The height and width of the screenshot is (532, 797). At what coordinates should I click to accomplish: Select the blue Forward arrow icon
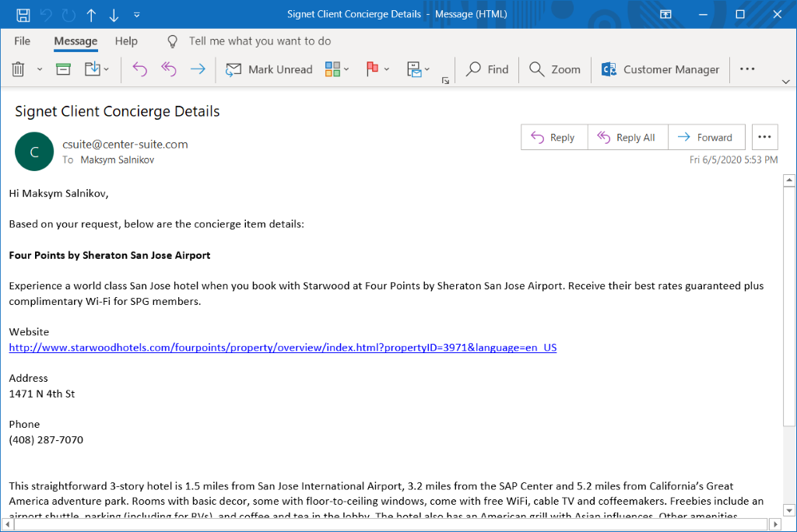[198, 69]
